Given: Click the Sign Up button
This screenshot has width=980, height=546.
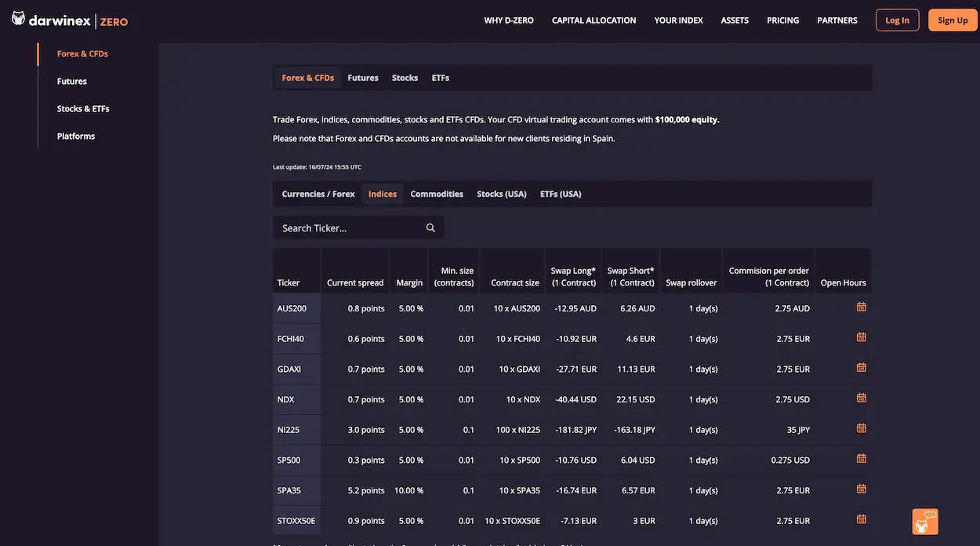Looking at the screenshot, I should (x=953, y=19).
